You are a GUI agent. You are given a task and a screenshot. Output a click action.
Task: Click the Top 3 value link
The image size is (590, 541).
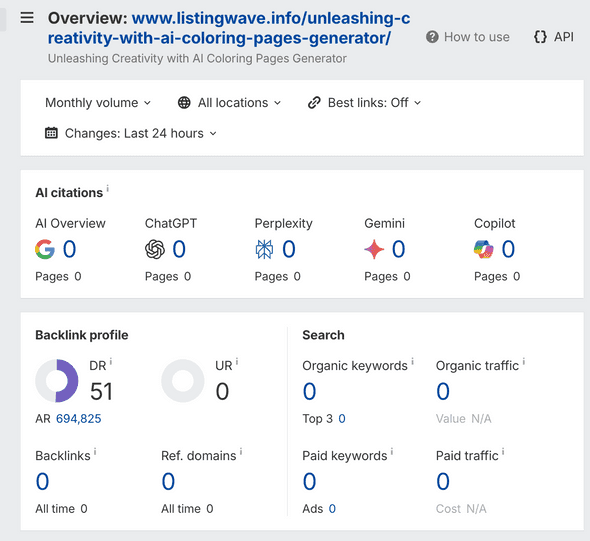click(342, 418)
